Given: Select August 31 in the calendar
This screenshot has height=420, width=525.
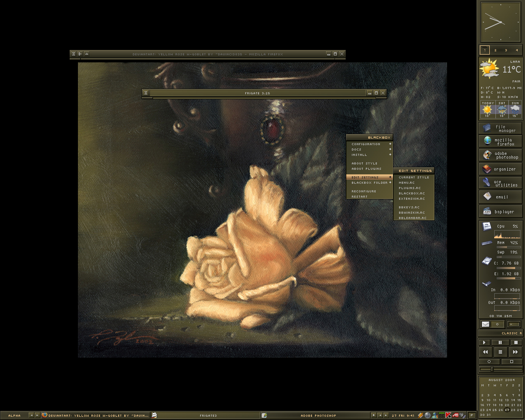Looking at the screenshot, I should pyautogui.click(x=488, y=415).
